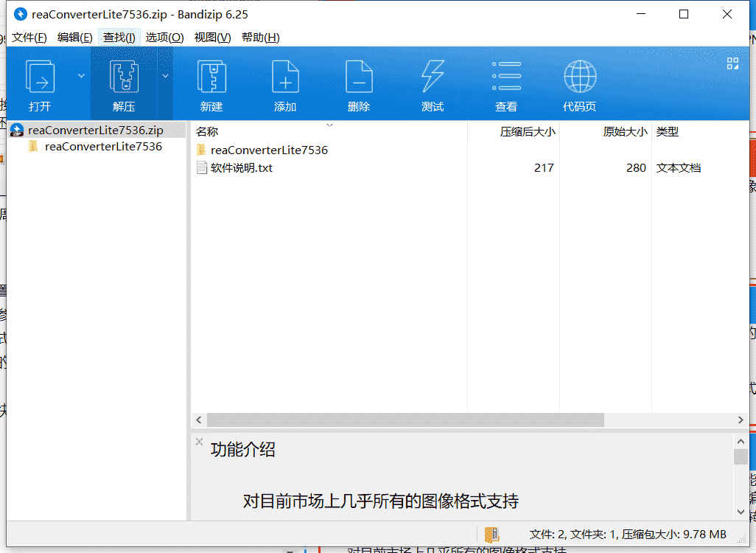
Task: Click the 功能介绍 heading in preview
Action: tap(242, 450)
